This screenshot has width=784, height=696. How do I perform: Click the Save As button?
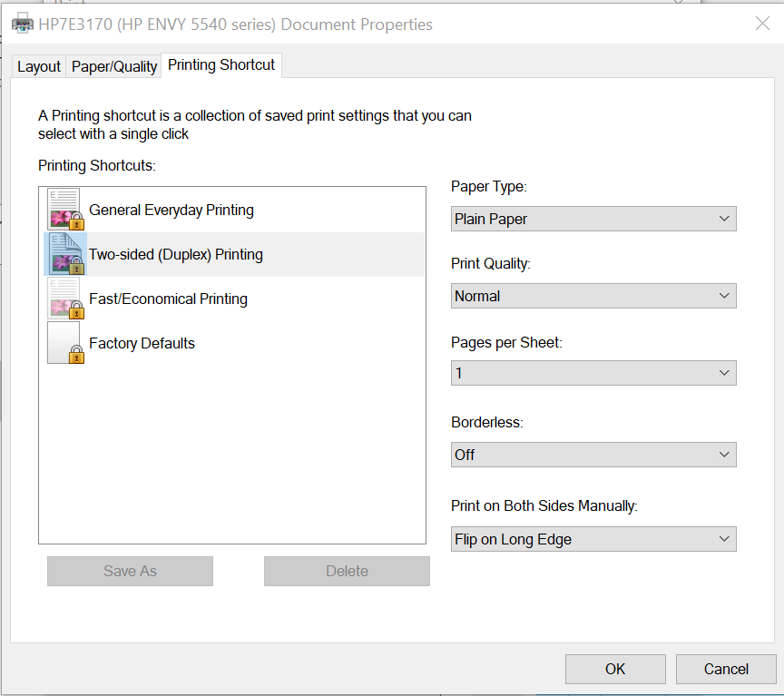(x=130, y=571)
